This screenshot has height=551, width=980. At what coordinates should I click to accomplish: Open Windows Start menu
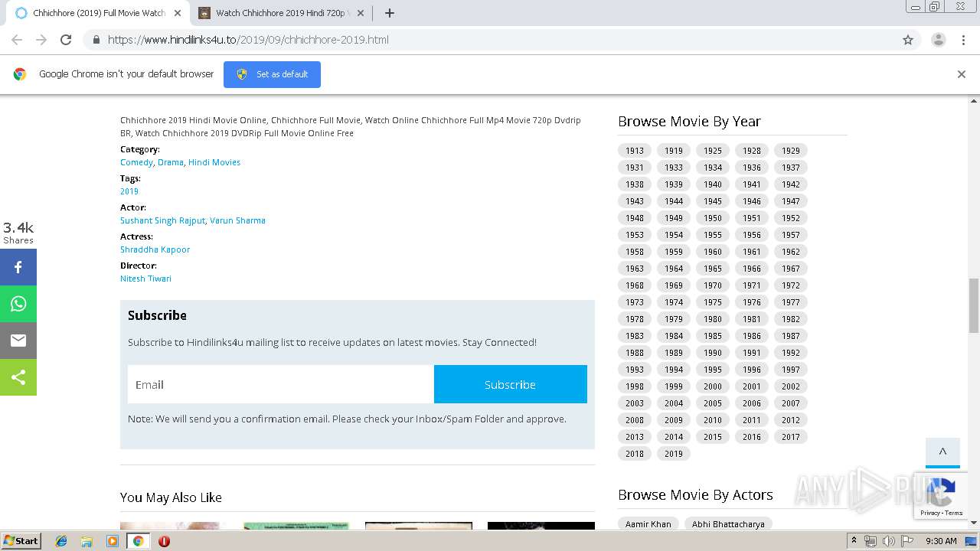[21, 541]
